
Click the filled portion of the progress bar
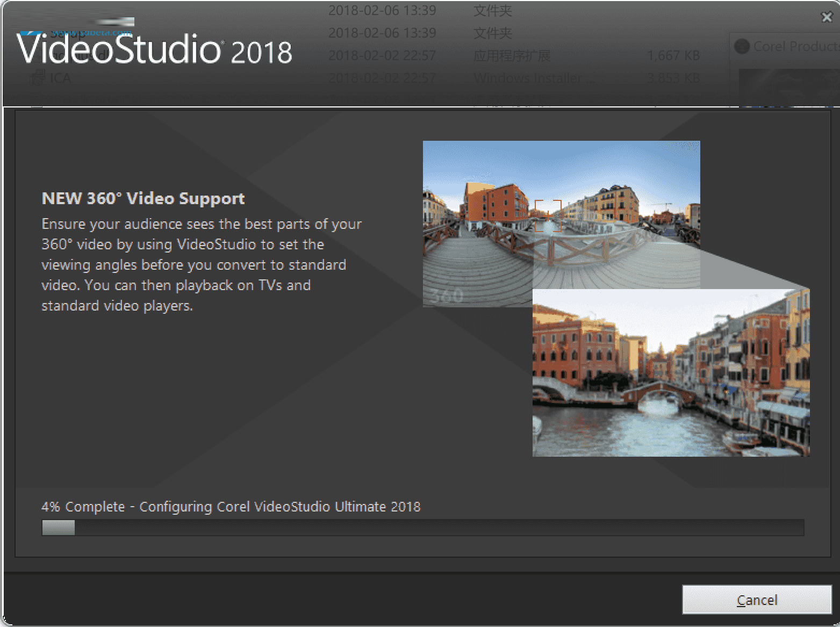click(x=58, y=528)
